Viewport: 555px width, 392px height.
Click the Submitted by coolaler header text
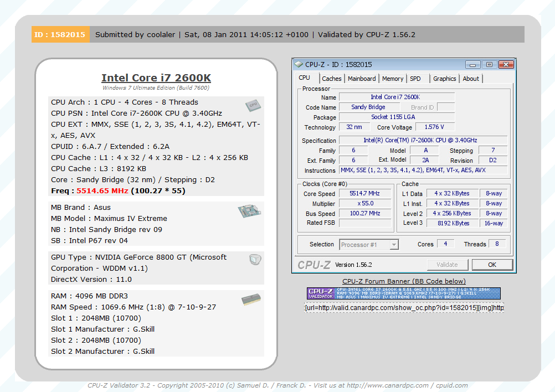135,35
